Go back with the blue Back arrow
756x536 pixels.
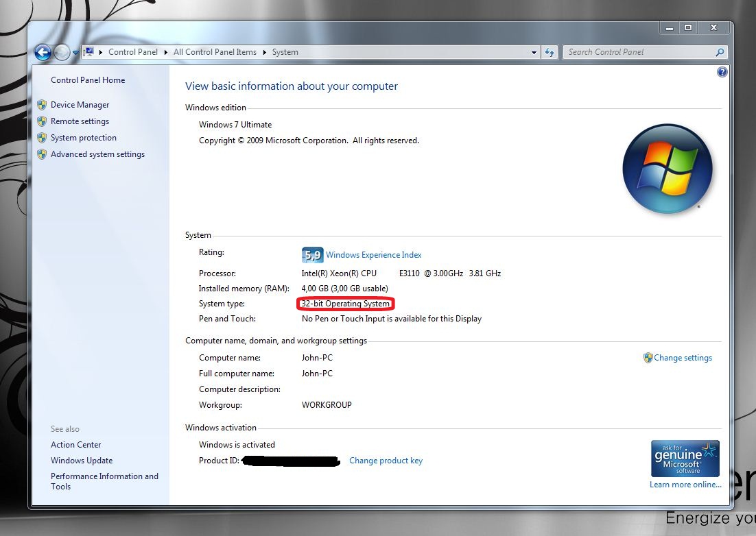click(43, 52)
